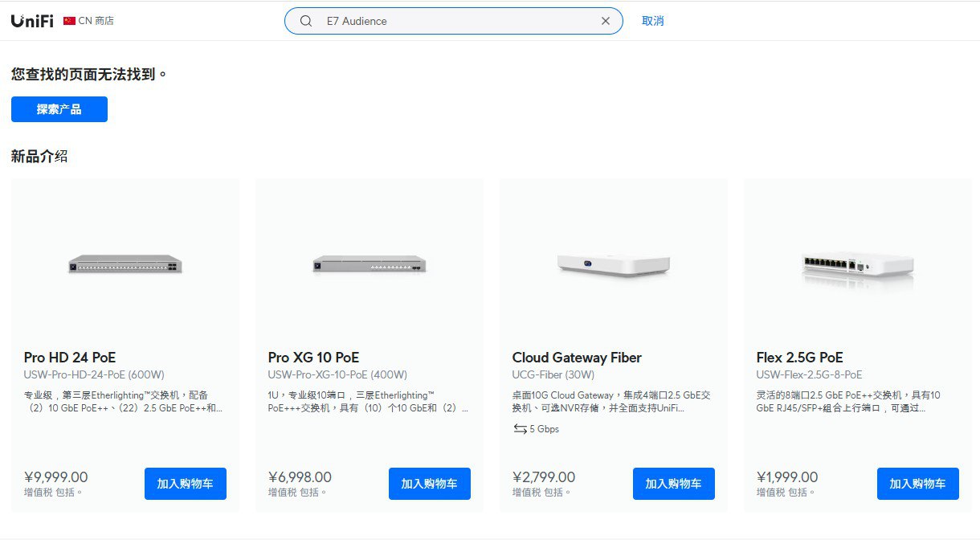This screenshot has width=980, height=540.
Task: Click the search magnifier icon
Action: (x=306, y=22)
